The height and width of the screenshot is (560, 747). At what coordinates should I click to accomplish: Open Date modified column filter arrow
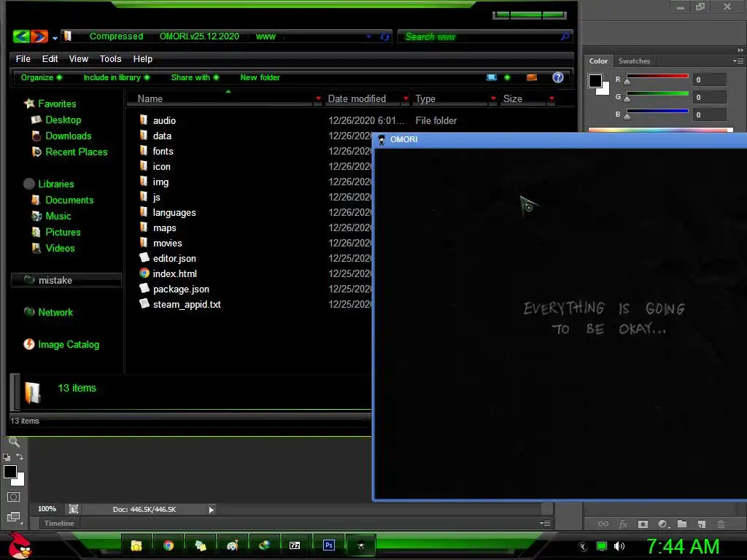(x=406, y=98)
